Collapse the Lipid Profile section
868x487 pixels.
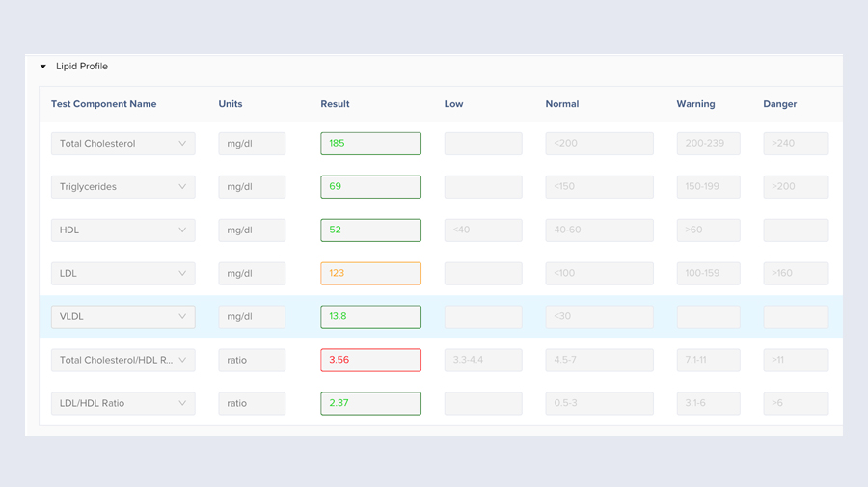coord(42,67)
